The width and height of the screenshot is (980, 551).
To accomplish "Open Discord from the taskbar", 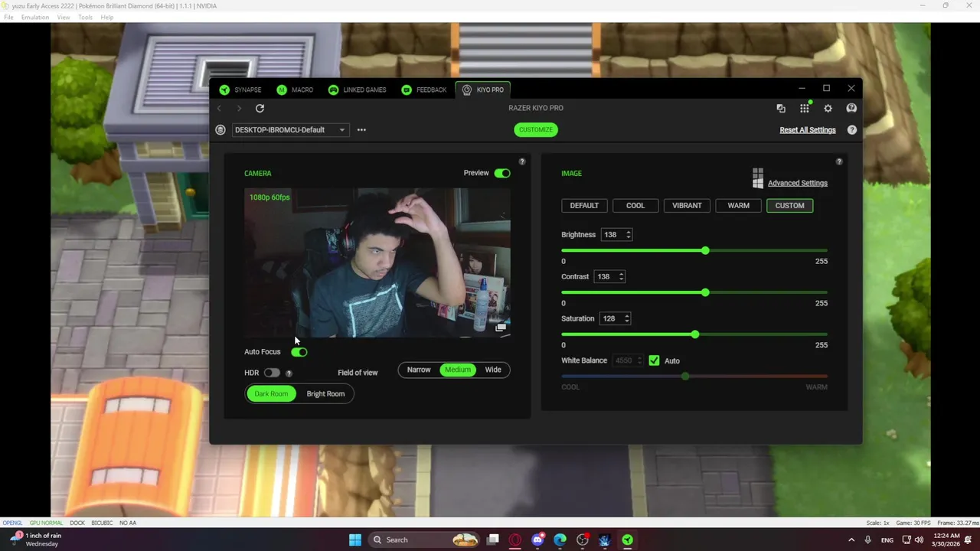I will click(x=537, y=540).
